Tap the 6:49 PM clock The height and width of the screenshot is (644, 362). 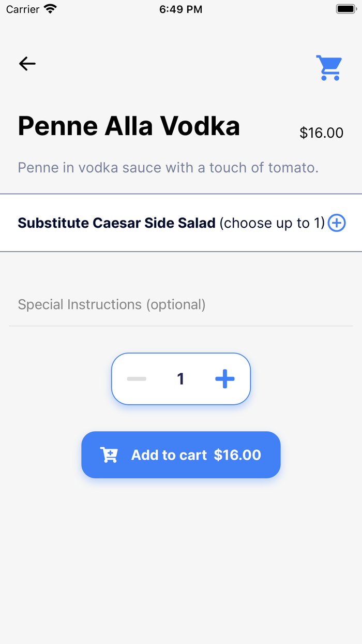[x=181, y=9]
